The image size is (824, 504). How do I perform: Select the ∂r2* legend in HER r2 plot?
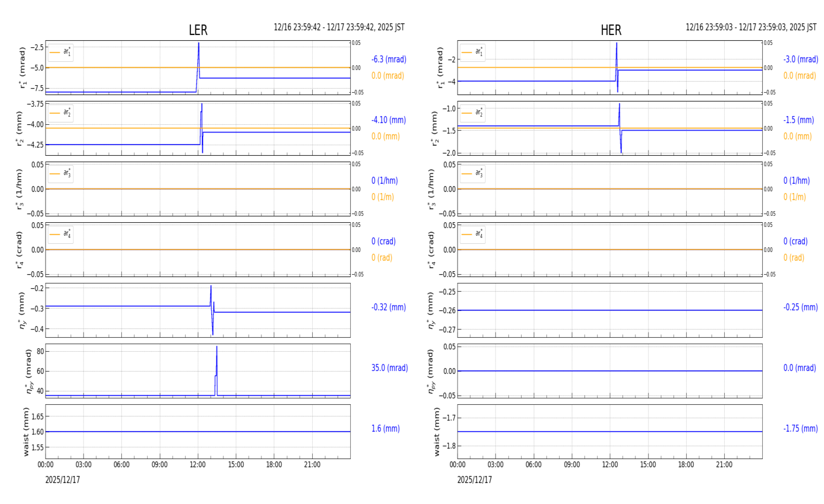[472, 113]
